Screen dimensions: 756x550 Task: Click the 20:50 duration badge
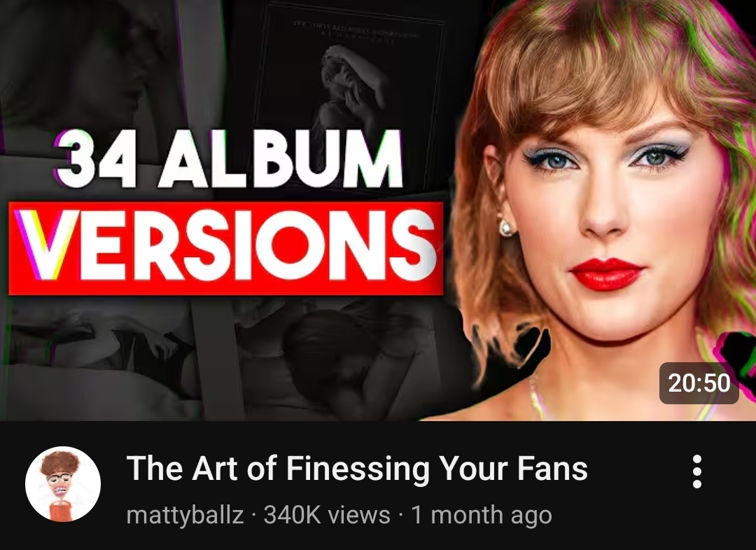[x=699, y=383]
